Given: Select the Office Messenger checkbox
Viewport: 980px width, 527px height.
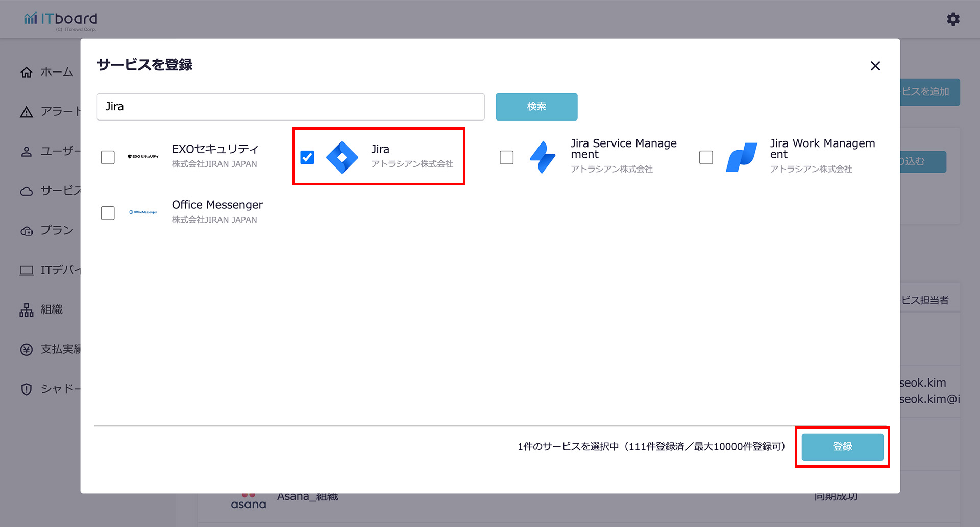Looking at the screenshot, I should pyautogui.click(x=108, y=213).
